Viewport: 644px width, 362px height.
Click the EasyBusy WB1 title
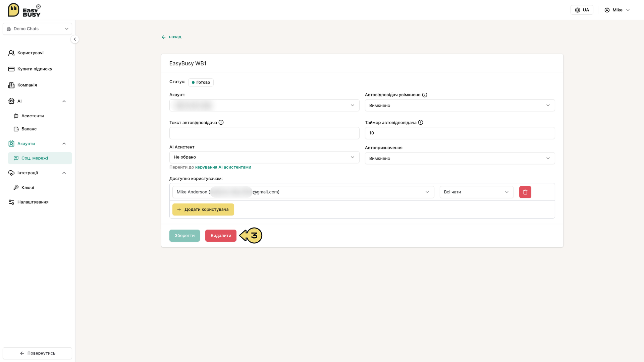[188, 63]
